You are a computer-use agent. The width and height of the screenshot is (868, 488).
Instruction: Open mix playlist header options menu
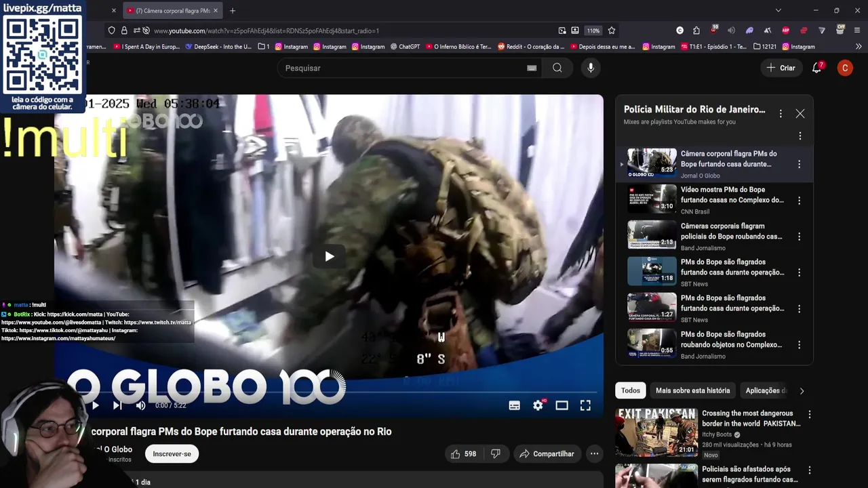[x=781, y=114]
